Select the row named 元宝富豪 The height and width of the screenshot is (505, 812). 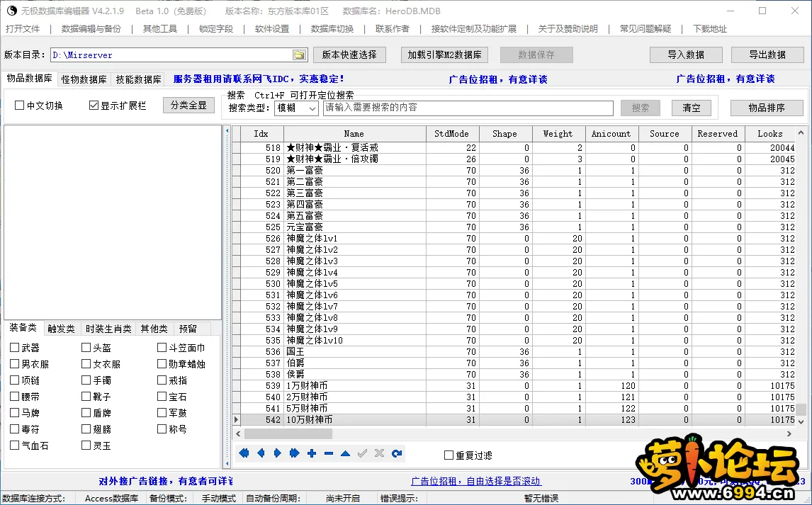coord(514,227)
